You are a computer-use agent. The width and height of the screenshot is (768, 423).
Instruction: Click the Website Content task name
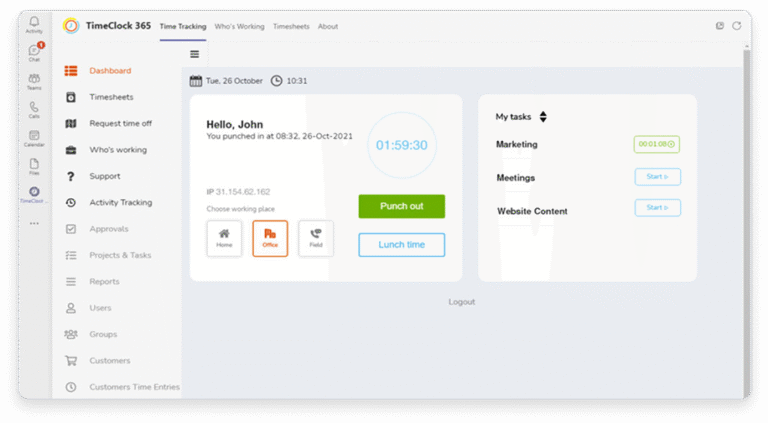click(x=532, y=211)
